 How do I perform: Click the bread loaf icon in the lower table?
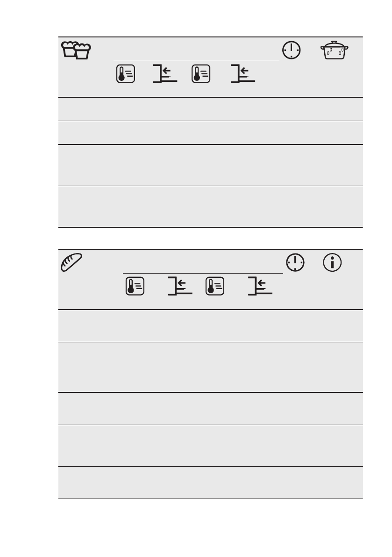71,262
